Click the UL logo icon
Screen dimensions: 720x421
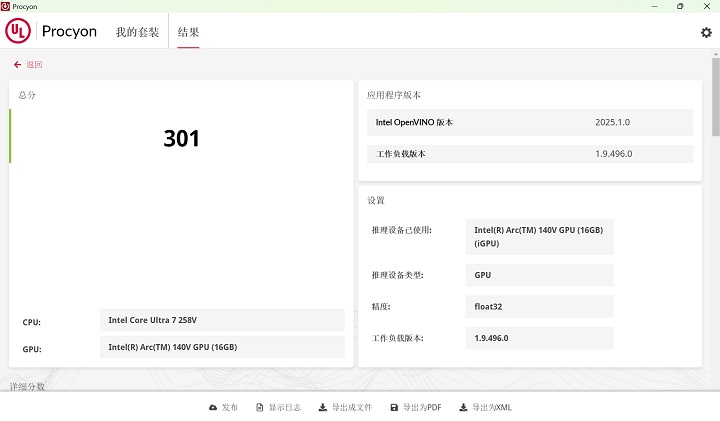(x=18, y=31)
